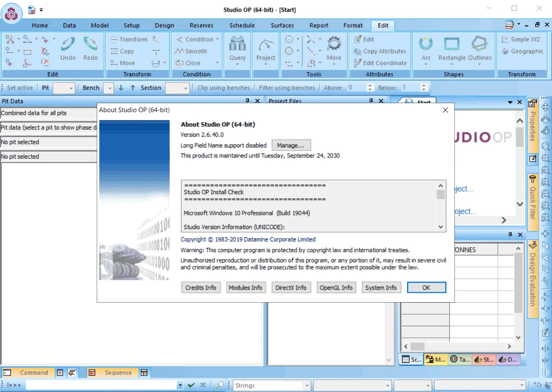Toggle Clip using benches
This screenshot has width=552, height=392.
[x=224, y=88]
